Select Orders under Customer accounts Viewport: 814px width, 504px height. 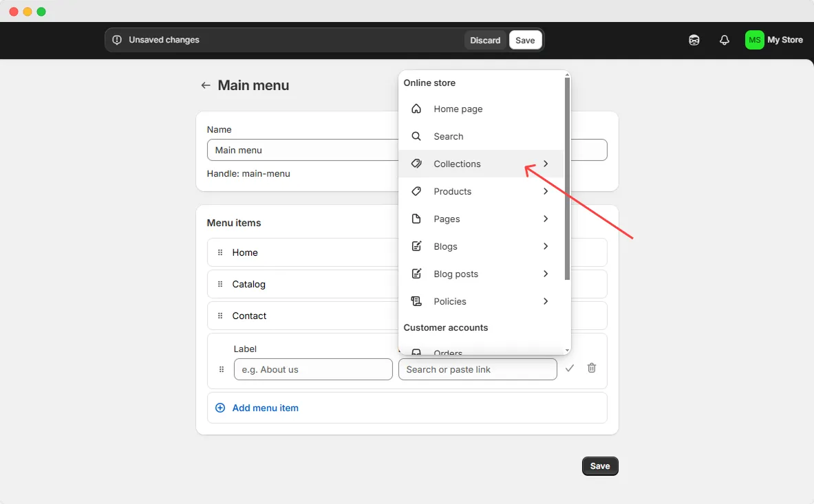[447, 352]
